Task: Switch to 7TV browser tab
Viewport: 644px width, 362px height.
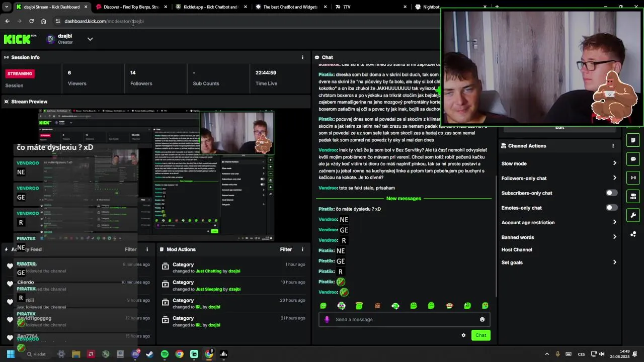Action: [x=370, y=7]
